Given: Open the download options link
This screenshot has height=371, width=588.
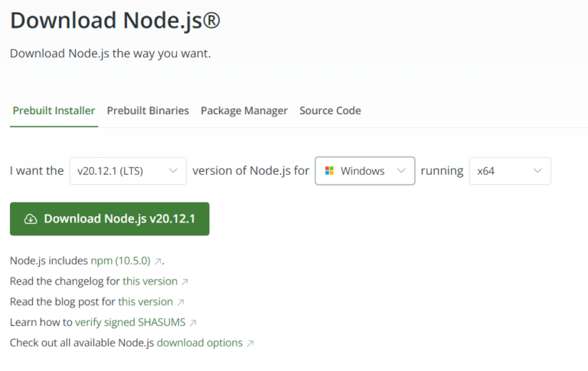Looking at the screenshot, I should 200,343.
